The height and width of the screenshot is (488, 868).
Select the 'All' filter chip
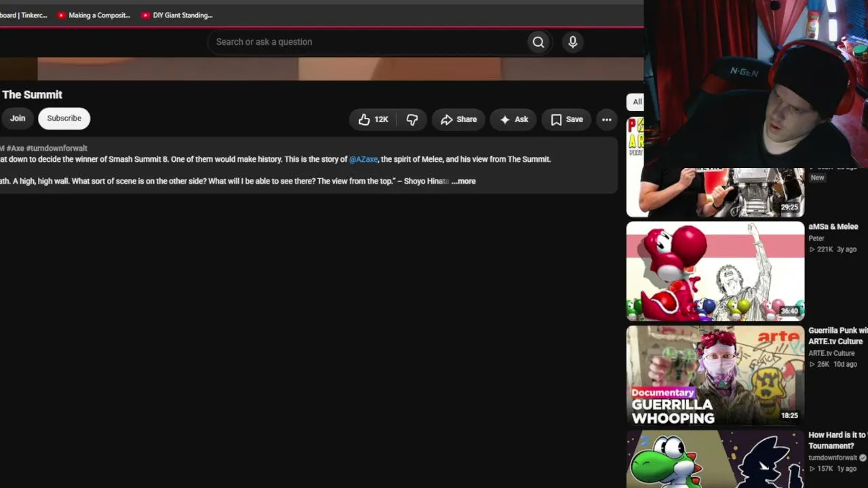pyautogui.click(x=636, y=102)
